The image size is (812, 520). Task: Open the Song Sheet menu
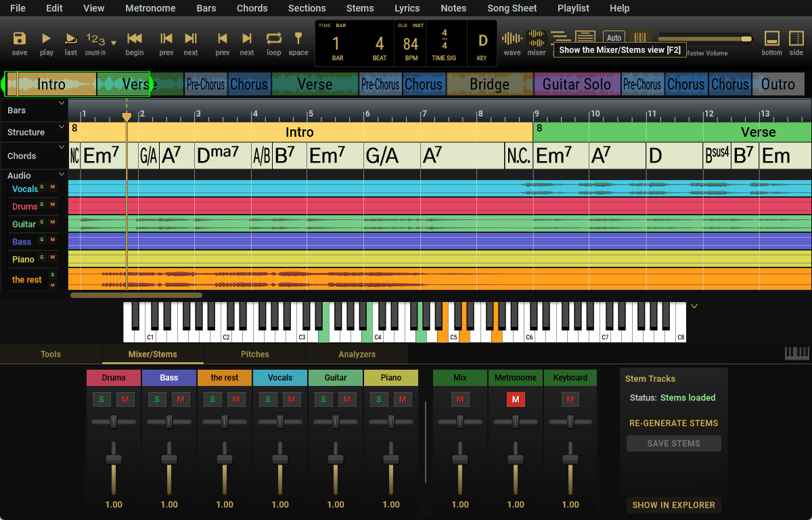[x=512, y=8]
